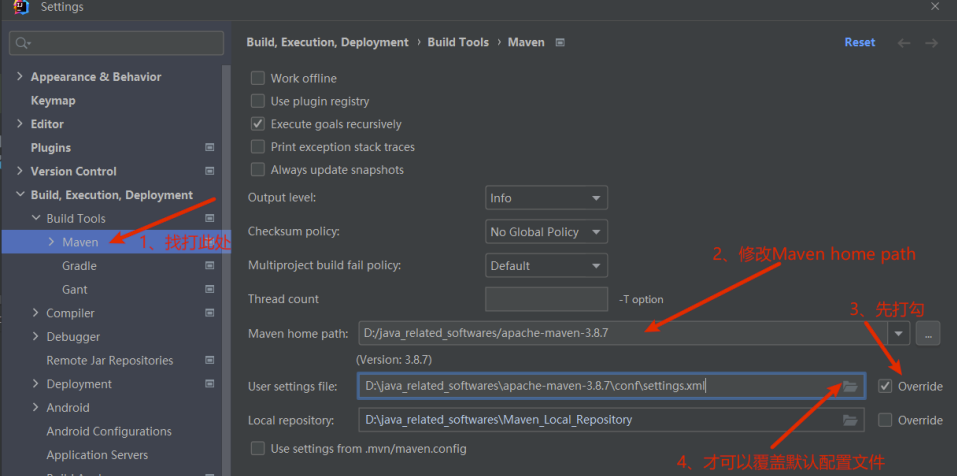Open Multiproject build fail policy dropdown
This screenshot has height=476, width=957.
(546, 265)
